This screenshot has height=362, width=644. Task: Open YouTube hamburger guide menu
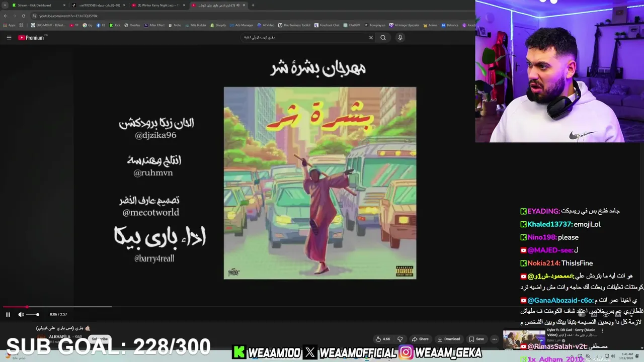9,37
